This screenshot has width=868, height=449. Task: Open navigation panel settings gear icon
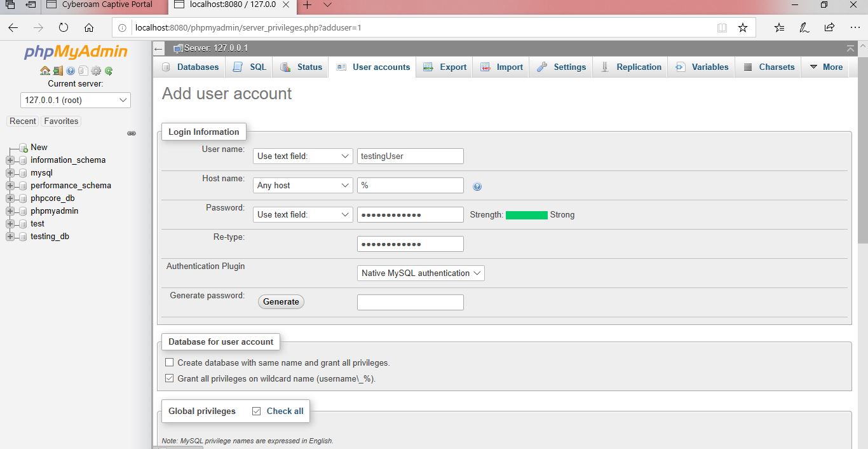tap(96, 71)
